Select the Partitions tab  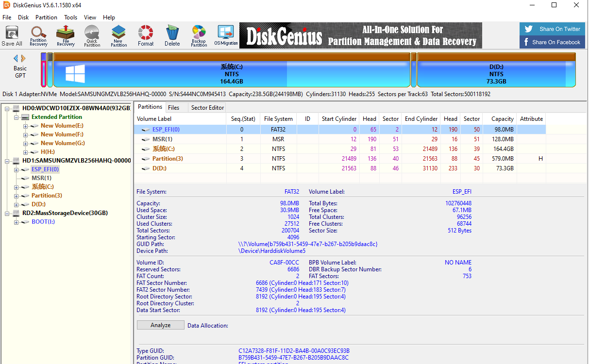pyautogui.click(x=150, y=107)
